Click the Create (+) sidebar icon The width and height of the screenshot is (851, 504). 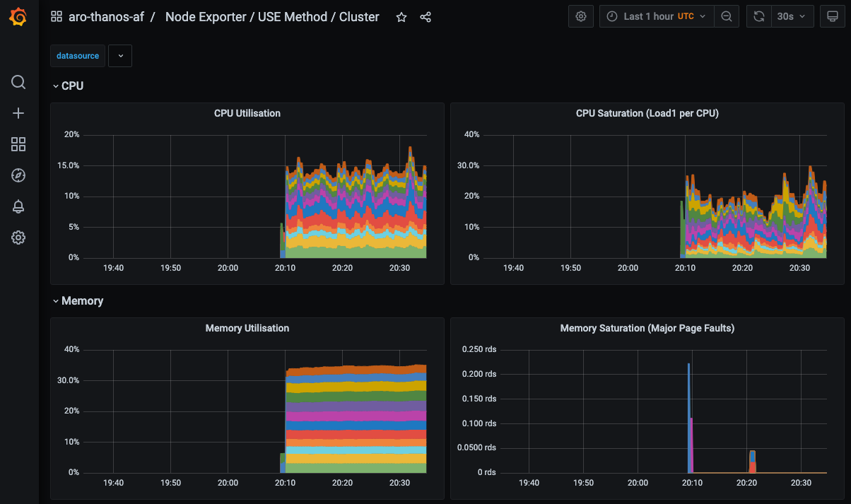pyautogui.click(x=18, y=113)
